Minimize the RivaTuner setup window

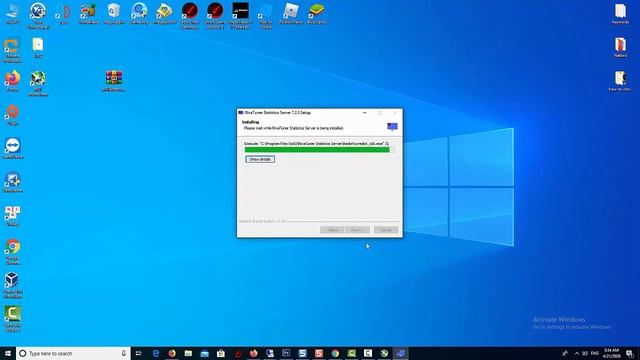coord(364,113)
